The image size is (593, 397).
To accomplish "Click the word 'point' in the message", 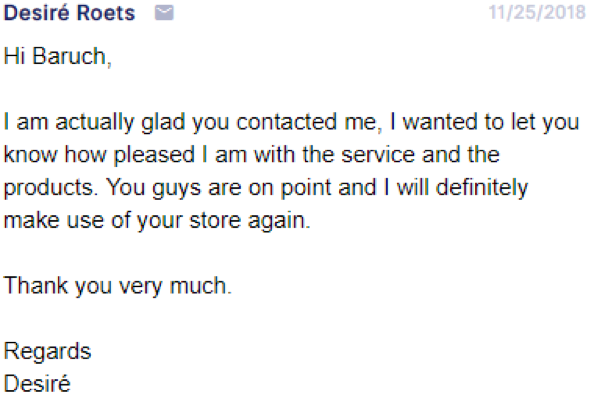I will coord(306,189).
